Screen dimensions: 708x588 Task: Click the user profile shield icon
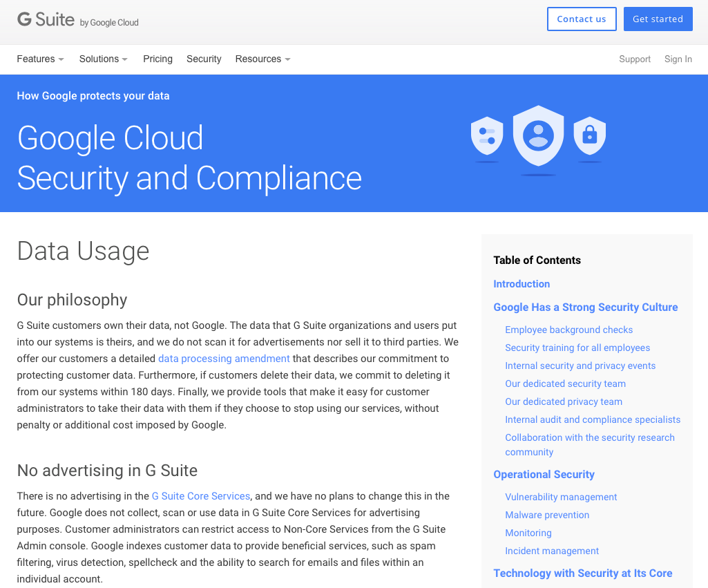click(538, 135)
